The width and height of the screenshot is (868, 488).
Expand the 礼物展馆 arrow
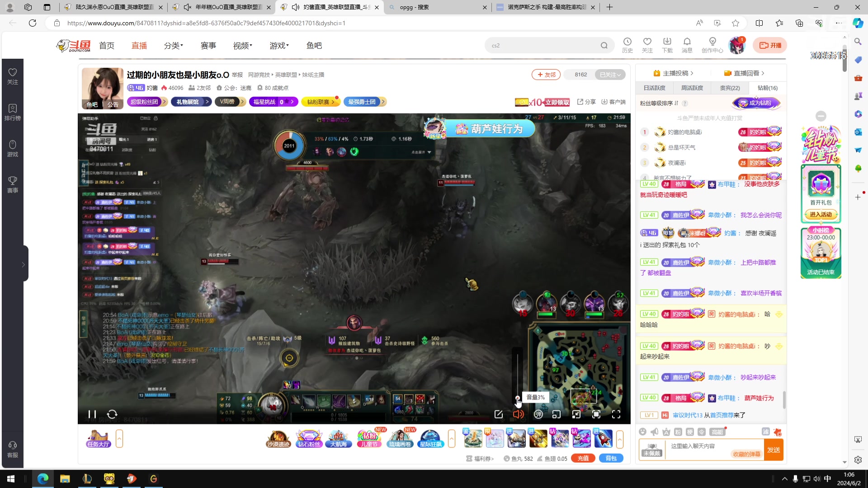pyautogui.click(x=208, y=102)
